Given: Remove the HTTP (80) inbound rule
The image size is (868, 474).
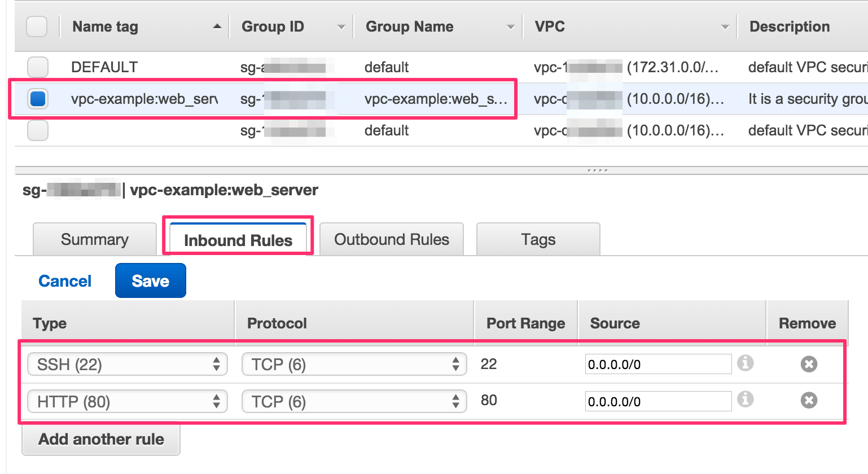Looking at the screenshot, I should click(809, 401).
